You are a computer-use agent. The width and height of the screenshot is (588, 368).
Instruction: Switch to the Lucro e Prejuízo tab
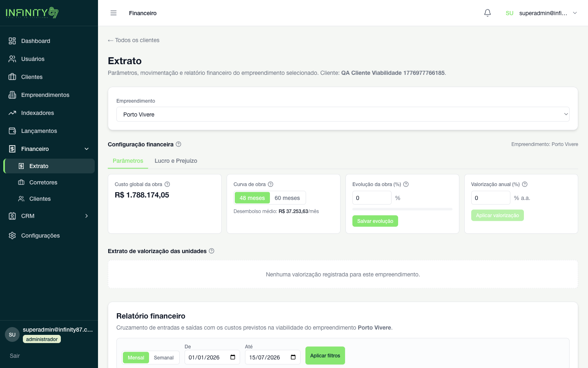(176, 161)
